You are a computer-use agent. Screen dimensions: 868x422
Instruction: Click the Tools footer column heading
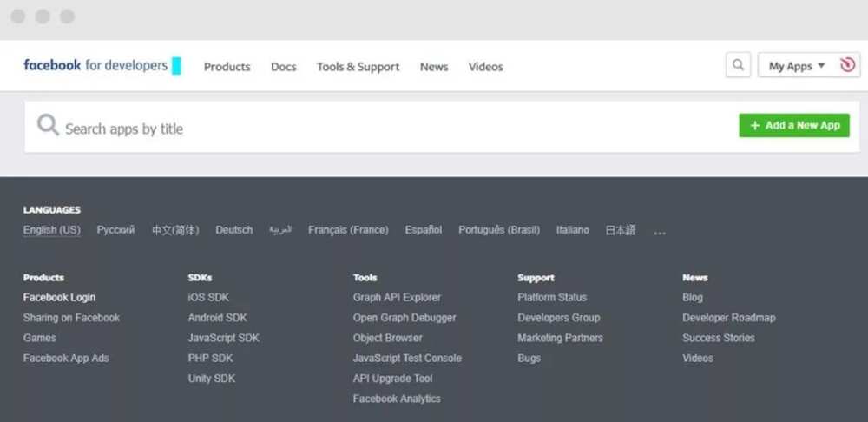(365, 278)
